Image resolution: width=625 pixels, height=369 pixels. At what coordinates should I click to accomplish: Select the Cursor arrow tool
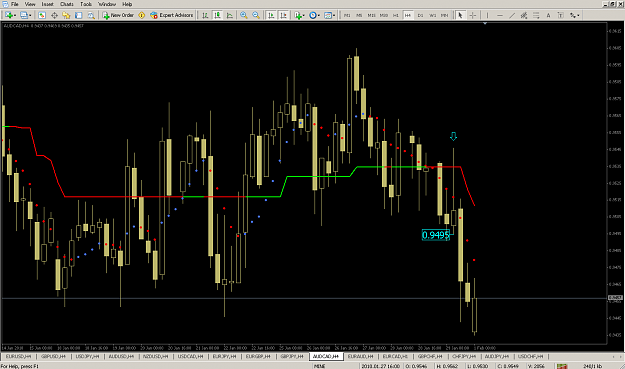[x=460, y=15]
